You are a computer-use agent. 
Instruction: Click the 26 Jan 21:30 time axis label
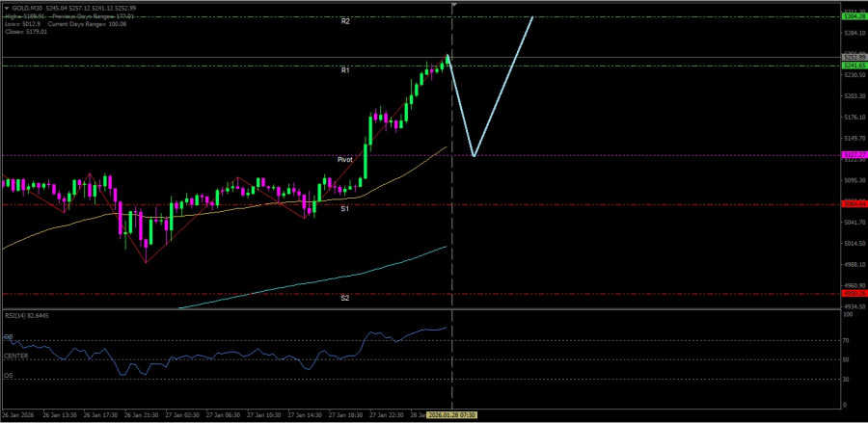139,414
